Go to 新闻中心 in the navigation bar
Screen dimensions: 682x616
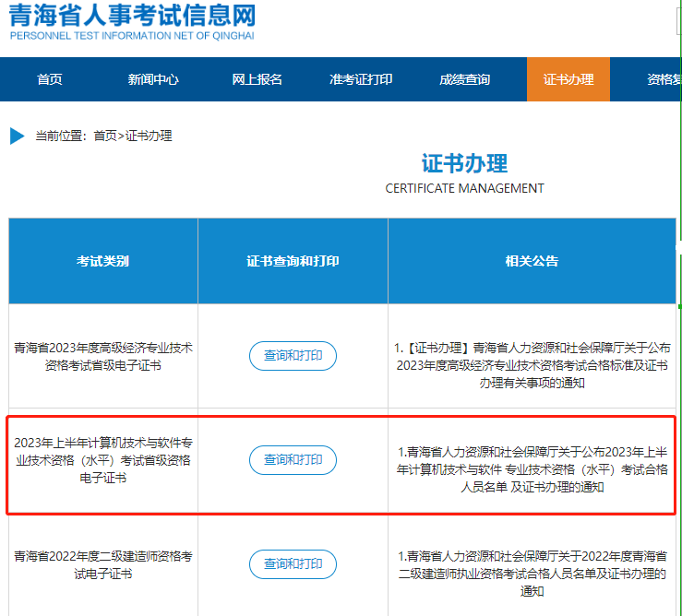153,79
